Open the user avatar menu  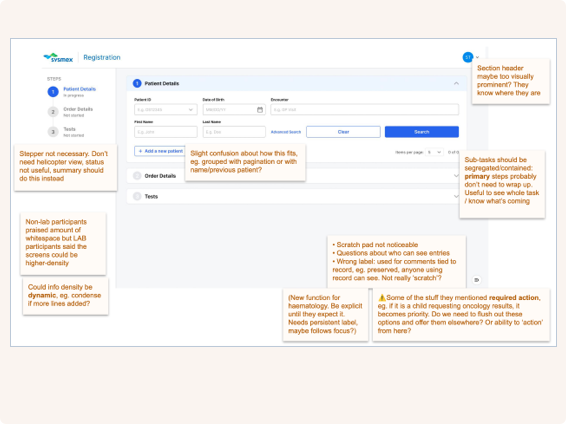pyautogui.click(x=468, y=57)
